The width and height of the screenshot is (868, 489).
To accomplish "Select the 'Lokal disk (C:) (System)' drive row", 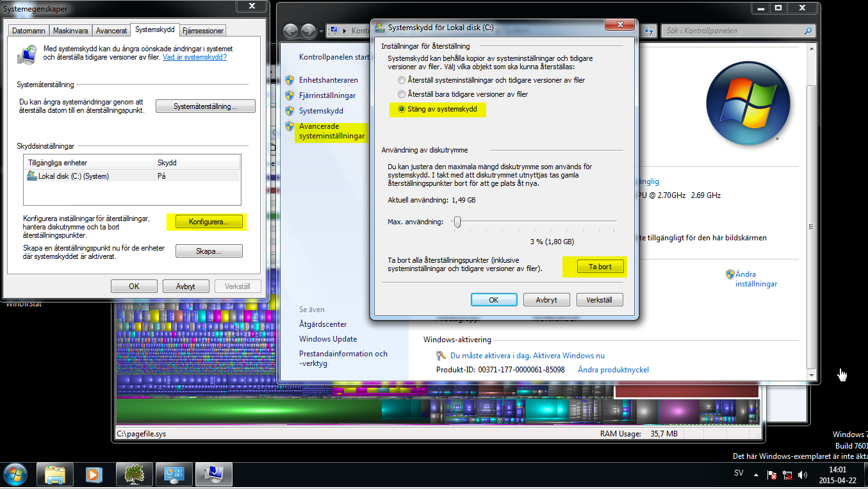I will (x=131, y=176).
